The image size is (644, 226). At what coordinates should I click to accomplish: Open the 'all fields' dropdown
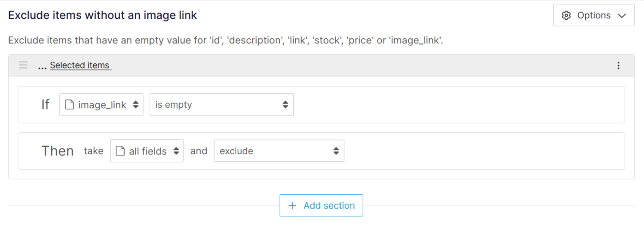click(147, 151)
